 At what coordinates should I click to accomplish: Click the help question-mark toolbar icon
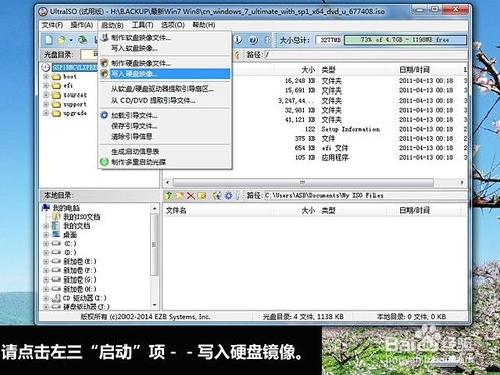[253, 40]
